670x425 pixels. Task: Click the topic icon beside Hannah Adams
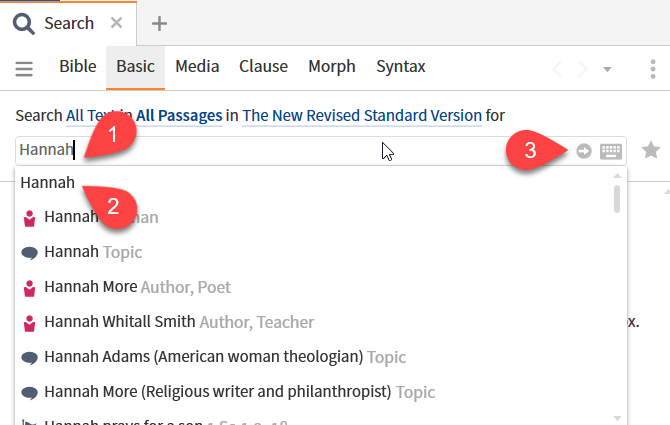29,358
